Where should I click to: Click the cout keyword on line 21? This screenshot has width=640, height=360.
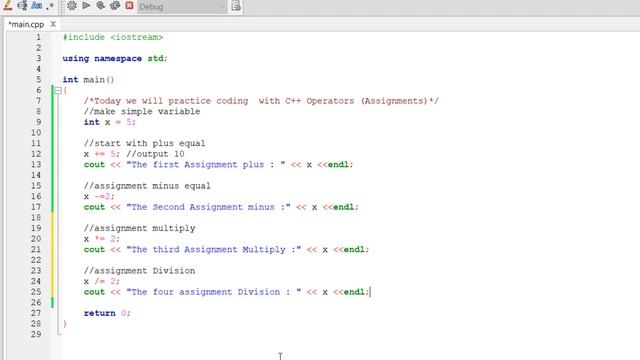click(x=94, y=249)
